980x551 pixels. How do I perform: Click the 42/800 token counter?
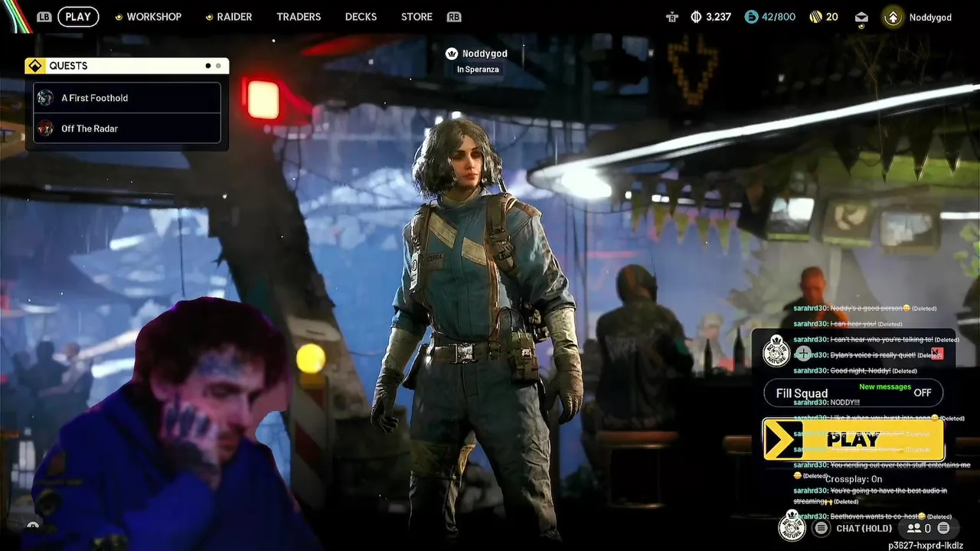(x=777, y=17)
